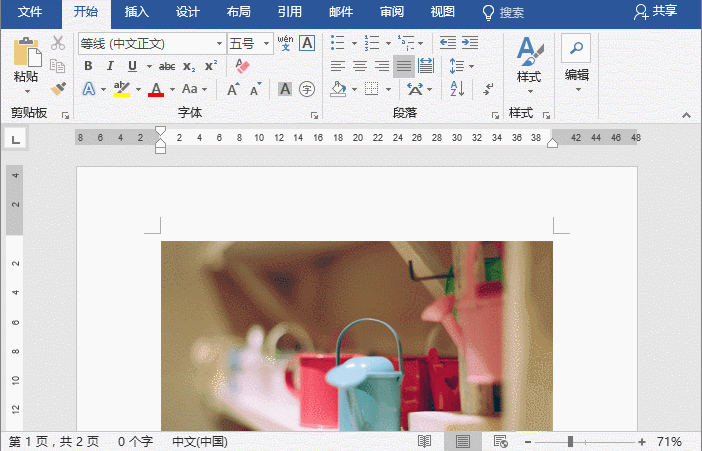Grow the font size
Viewport: 702px width, 451px height.
click(233, 89)
